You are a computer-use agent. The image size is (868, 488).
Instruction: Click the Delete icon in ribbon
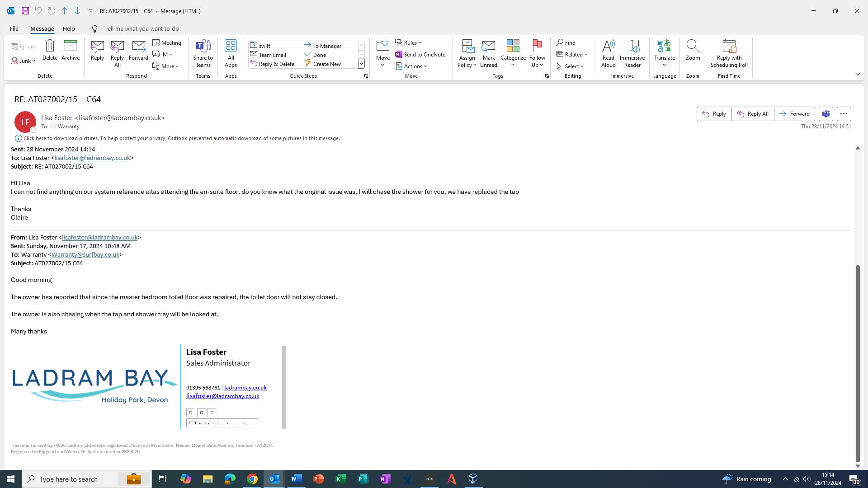pyautogui.click(x=50, y=46)
